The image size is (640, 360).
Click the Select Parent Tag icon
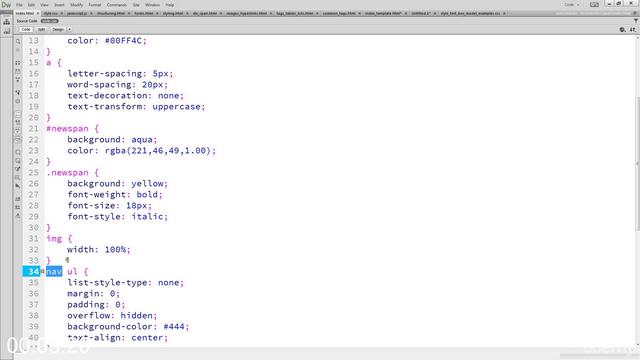18,92
